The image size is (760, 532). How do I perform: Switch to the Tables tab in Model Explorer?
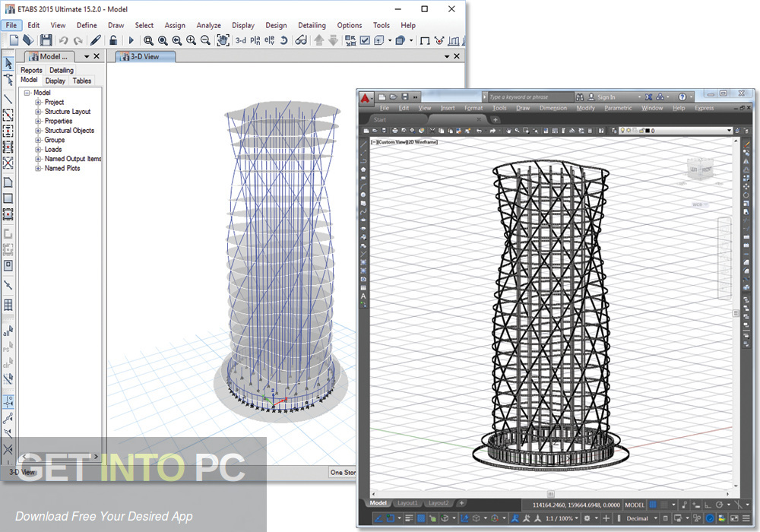(x=82, y=81)
